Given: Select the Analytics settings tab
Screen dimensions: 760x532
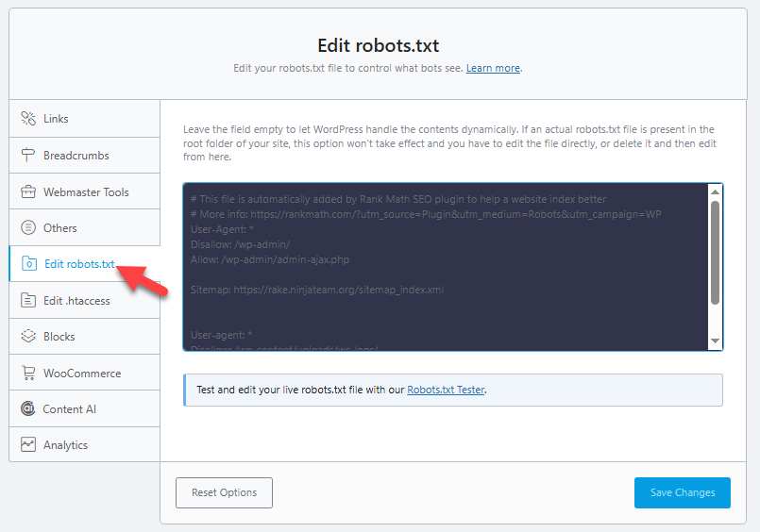Looking at the screenshot, I should tap(65, 445).
